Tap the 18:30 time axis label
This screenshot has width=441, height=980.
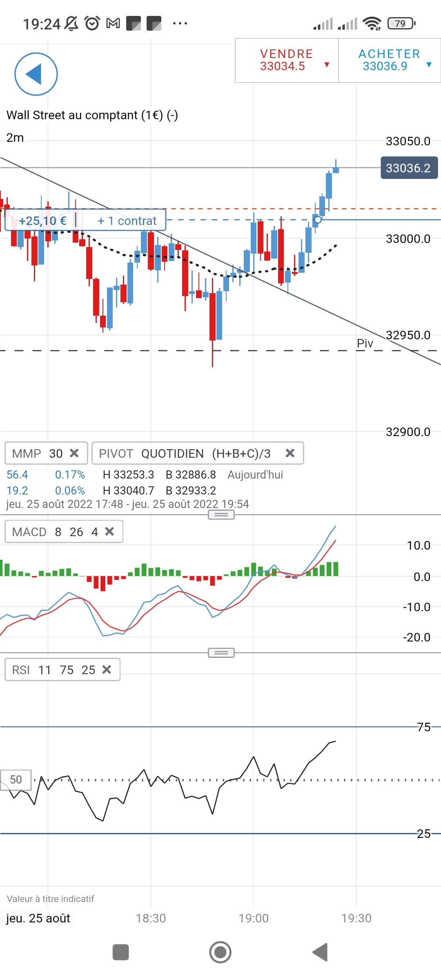pos(151,918)
